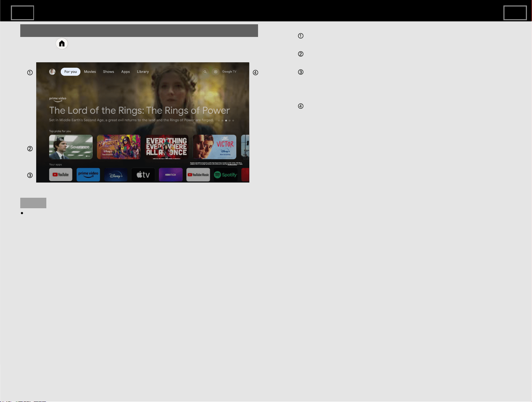This screenshot has height=402, width=532.
Task: Switch to the Shows tab
Action: click(109, 72)
